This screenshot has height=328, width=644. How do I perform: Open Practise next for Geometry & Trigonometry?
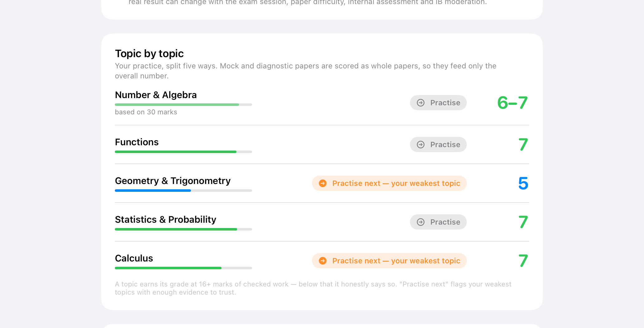point(389,183)
